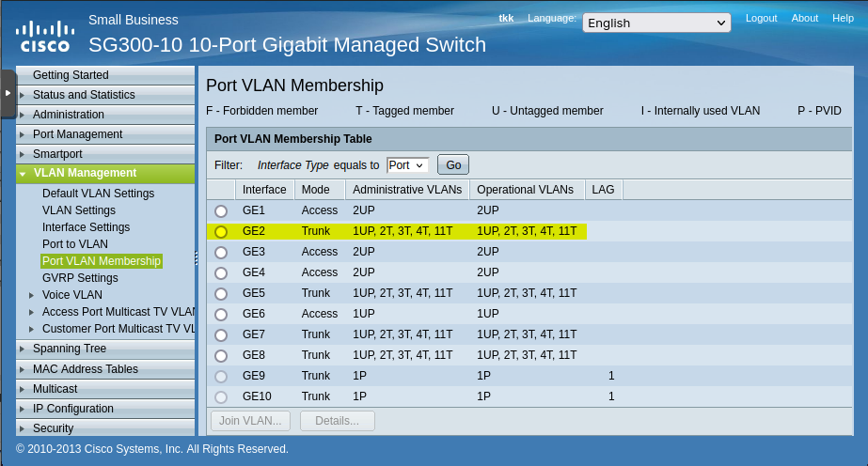The height and width of the screenshot is (466, 868).
Task: Select the GE6 radio button
Action: [221, 315]
